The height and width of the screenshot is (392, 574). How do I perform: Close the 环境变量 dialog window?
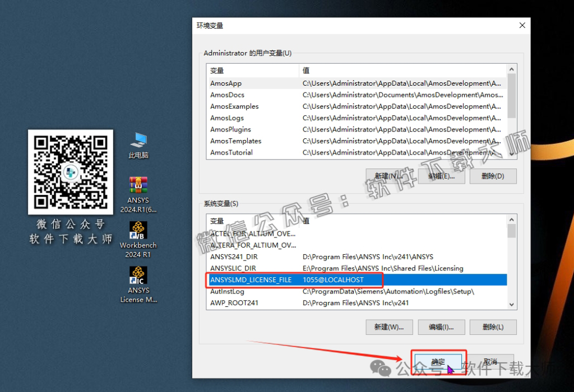[x=522, y=26]
